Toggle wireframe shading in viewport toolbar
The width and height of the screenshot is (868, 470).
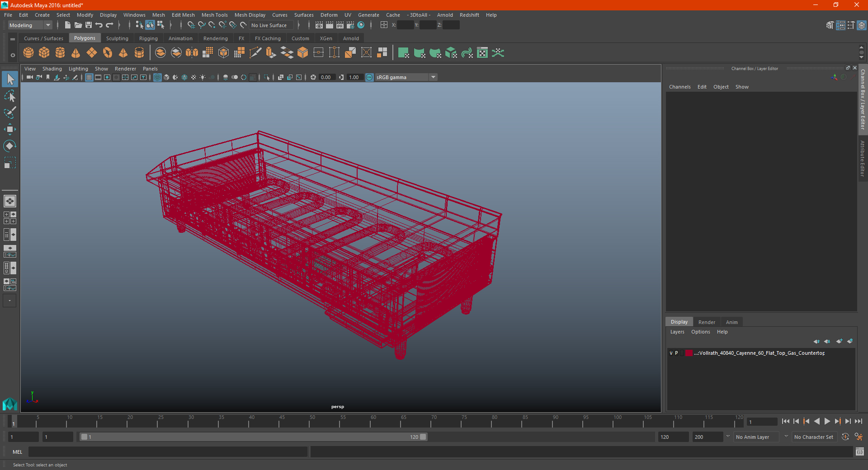[157, 77]
